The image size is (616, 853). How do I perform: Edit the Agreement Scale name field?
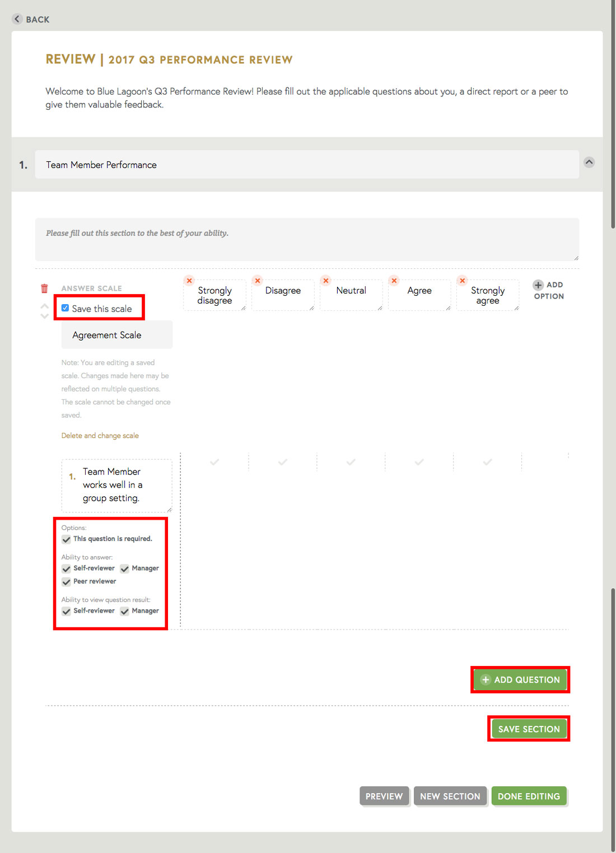116,334
